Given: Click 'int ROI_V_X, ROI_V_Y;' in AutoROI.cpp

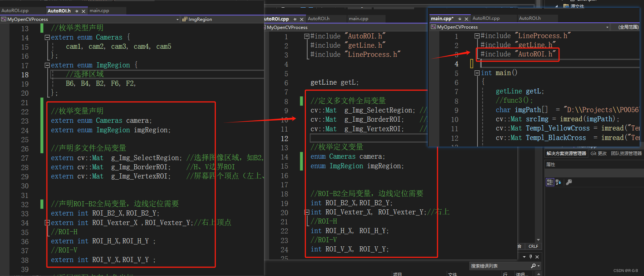Looking at the screenshot, I should click(x=350, y=249).
